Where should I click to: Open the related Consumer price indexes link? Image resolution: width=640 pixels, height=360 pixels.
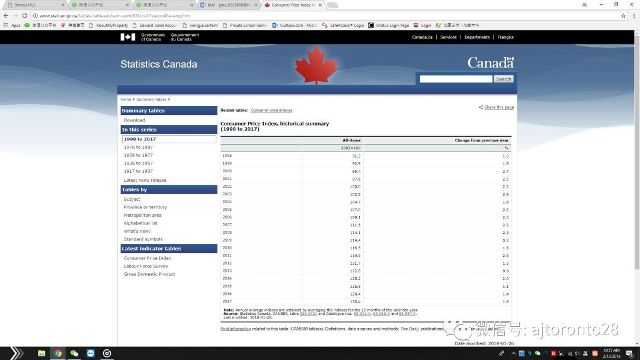point(271,111)
